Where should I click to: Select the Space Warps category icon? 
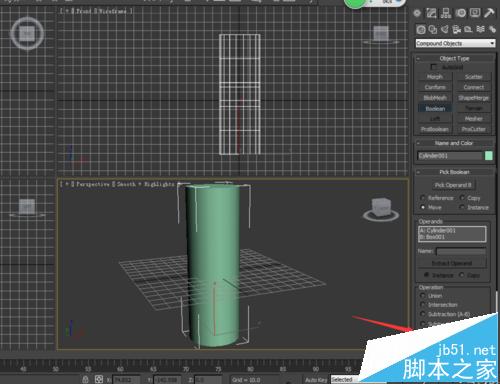click(480, 29)
